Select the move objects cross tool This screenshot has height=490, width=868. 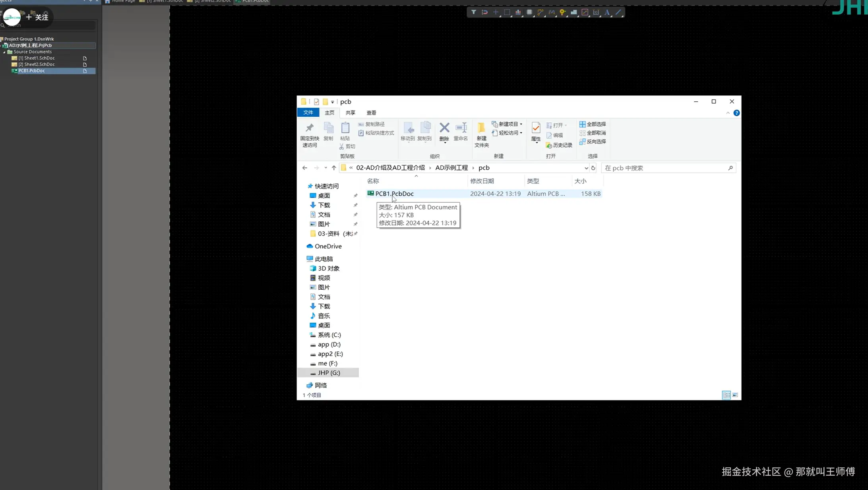point(496,12)
